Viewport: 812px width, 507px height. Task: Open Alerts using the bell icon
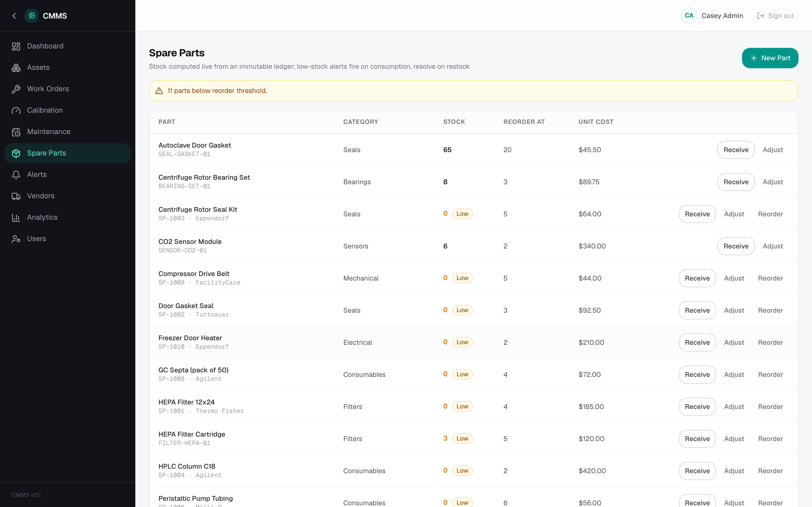click(x=16, y=175)
